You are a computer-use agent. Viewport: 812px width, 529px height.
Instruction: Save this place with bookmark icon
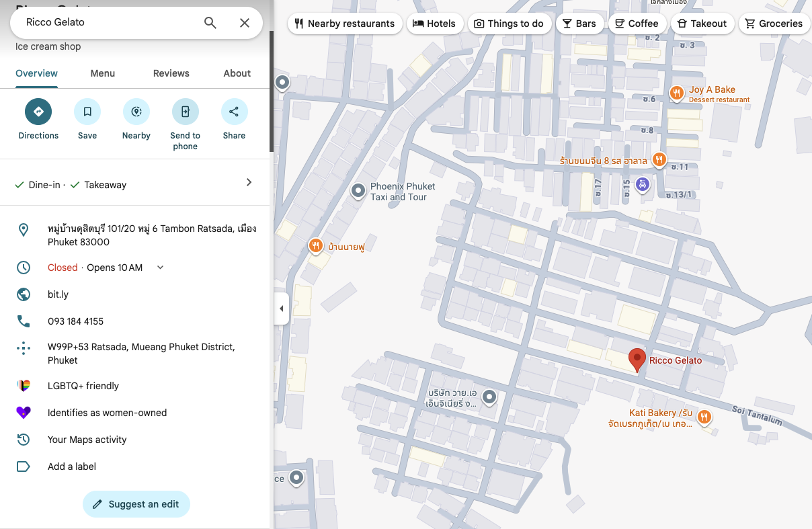87,112
